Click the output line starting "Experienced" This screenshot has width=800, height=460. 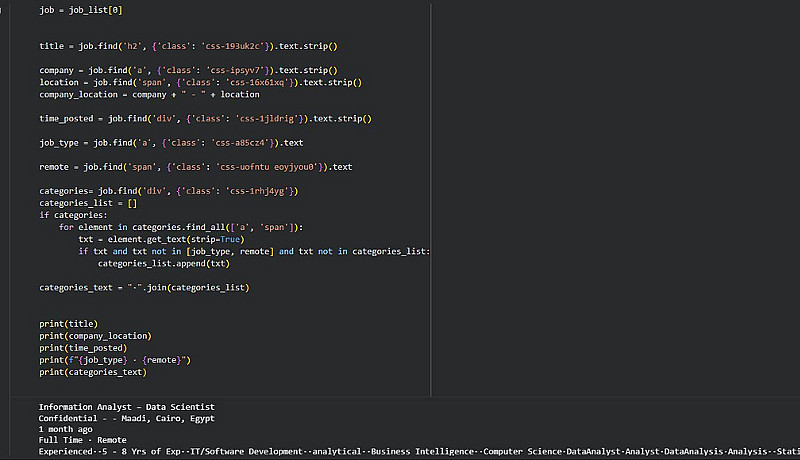(419, 451)
